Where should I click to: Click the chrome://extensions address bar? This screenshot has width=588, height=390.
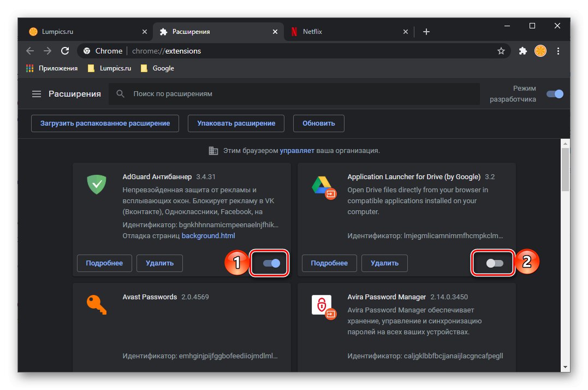point(294,51)
